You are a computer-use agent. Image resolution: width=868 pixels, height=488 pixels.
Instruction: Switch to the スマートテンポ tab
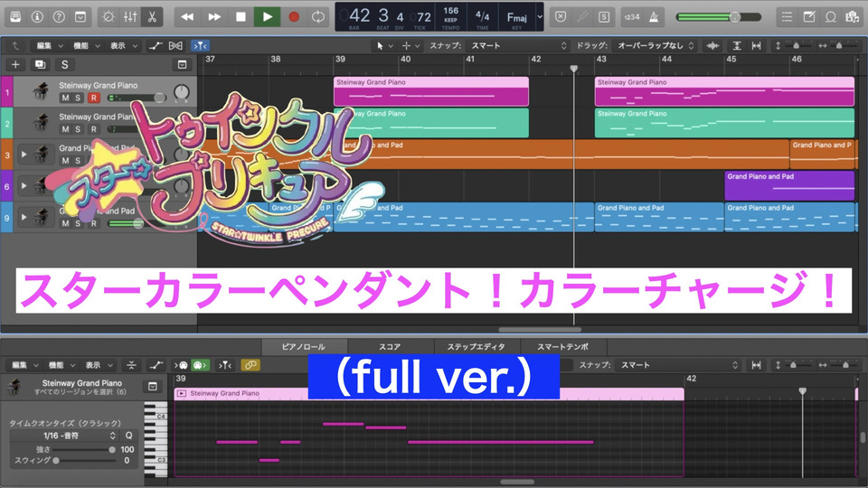pyautogui.click(x=563, y=347)
